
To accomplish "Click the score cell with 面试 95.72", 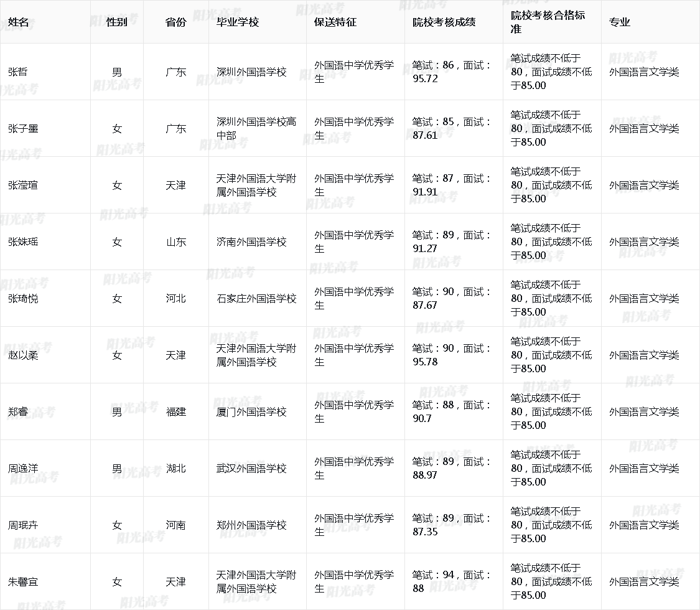I will tap(452, 72).
